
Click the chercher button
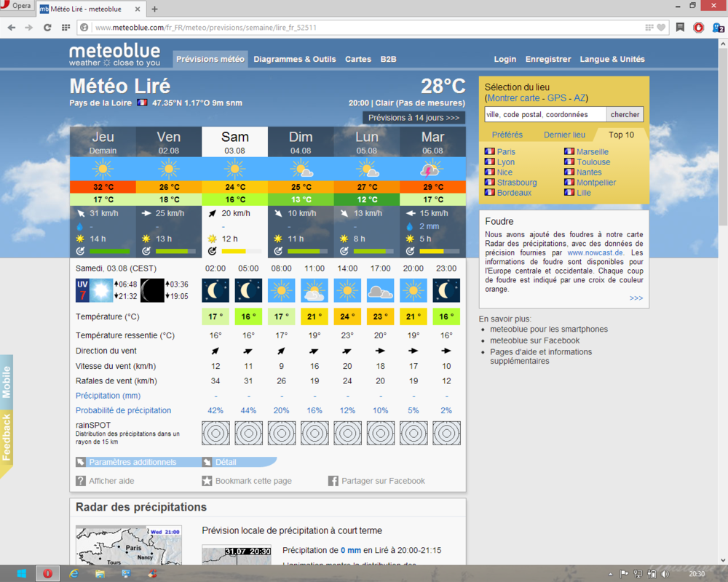point(625,114)
